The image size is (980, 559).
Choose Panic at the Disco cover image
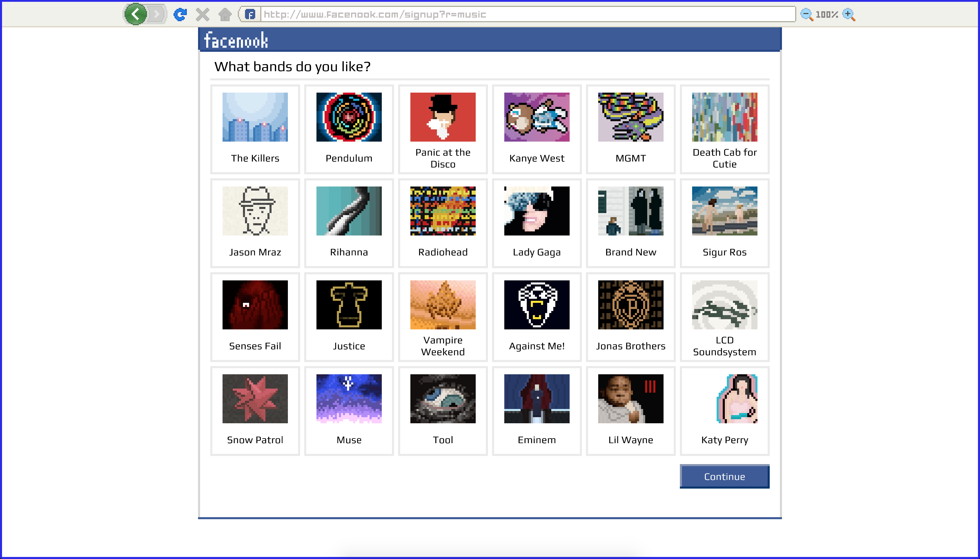[x=443, y=117]
